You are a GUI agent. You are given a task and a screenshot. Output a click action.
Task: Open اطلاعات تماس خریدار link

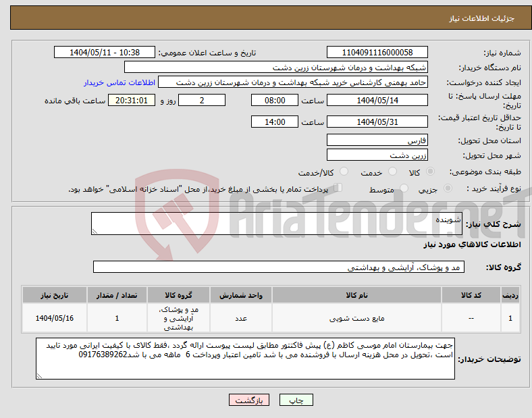tap(119, 83)
